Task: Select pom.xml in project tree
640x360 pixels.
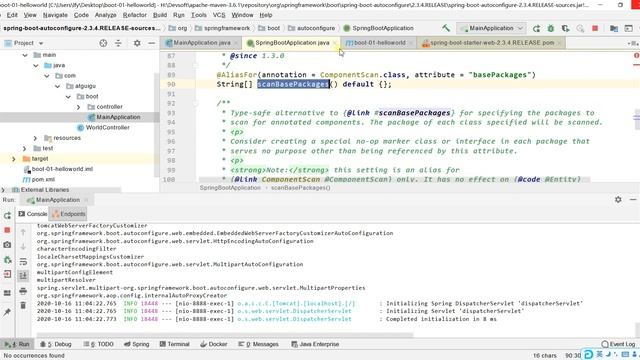Action: [39, 179]
